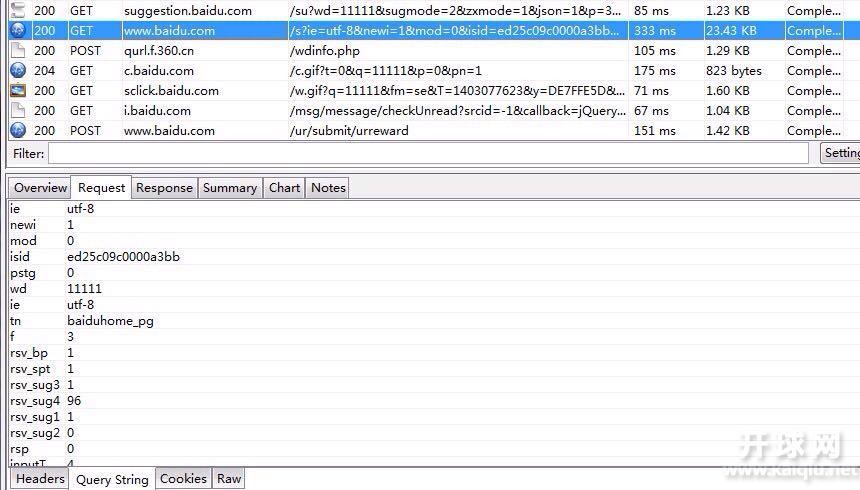
Task: Click the 23.43 KB size cell
Action: [x=731, y=31]
